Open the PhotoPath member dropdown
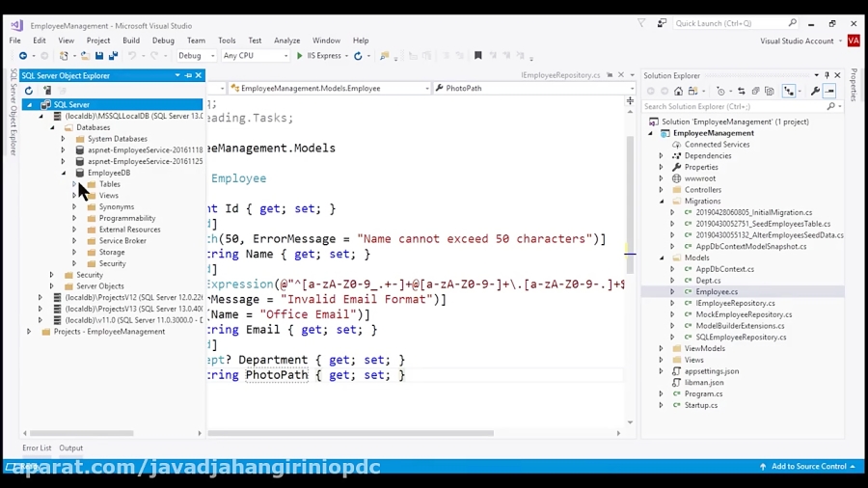Screen dimensions: 868x488 [534, 88]
